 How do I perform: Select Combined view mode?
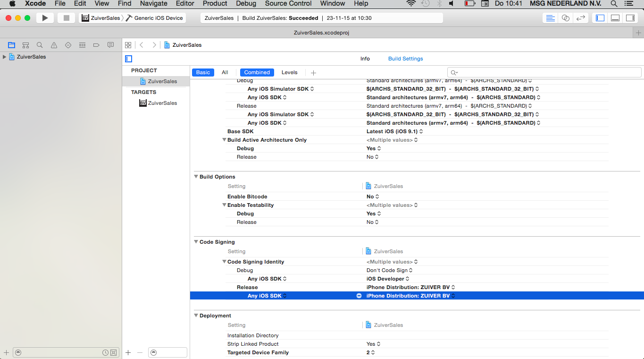[x=257, y=72]
